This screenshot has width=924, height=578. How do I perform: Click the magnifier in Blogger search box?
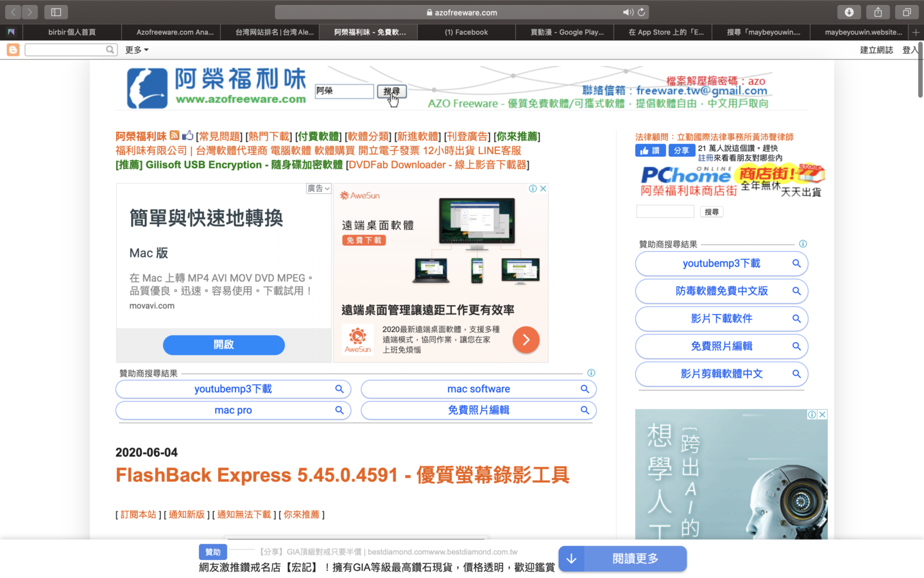tap(110, 49)
